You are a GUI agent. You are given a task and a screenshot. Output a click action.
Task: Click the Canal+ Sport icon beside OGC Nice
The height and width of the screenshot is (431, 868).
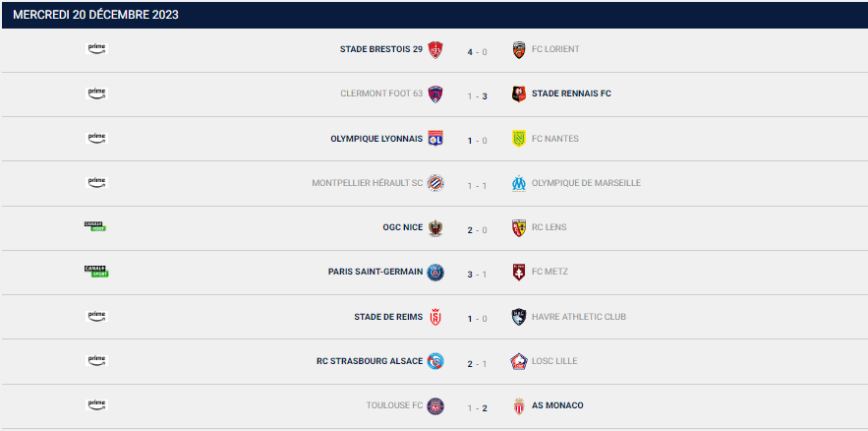95,227
